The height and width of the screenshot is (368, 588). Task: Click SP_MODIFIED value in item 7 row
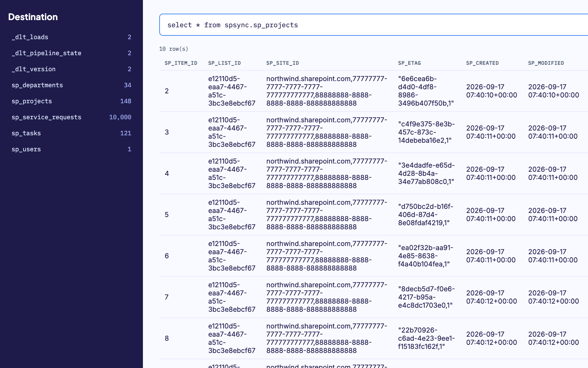pos(554,297)
